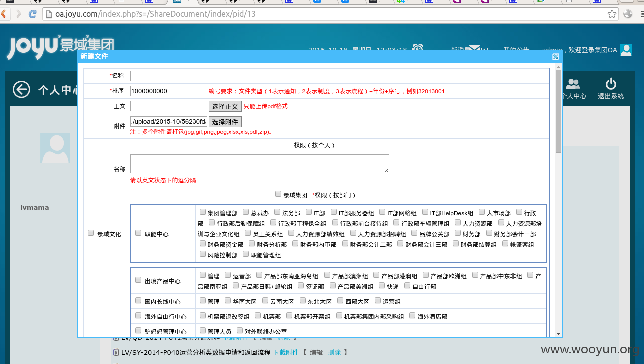Click the Joyu 景域集团 logo
The image size is (644, 364).
coord(60,47)
